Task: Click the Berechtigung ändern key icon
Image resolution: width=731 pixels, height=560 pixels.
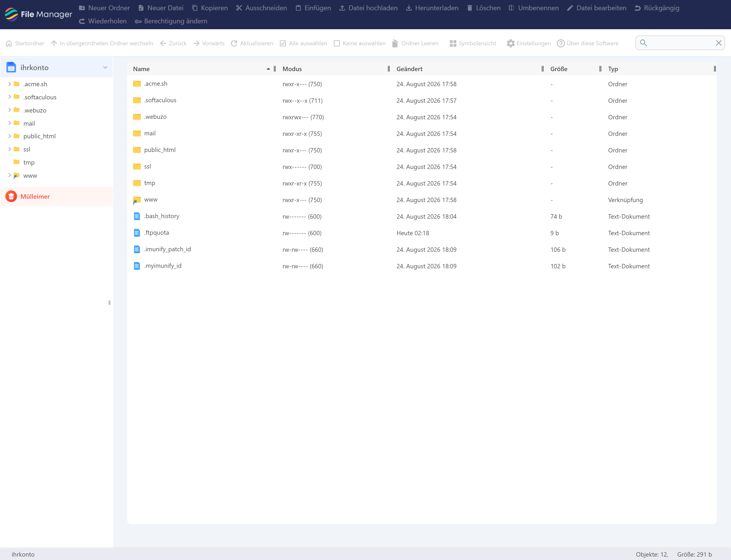Action: point(138,21)
